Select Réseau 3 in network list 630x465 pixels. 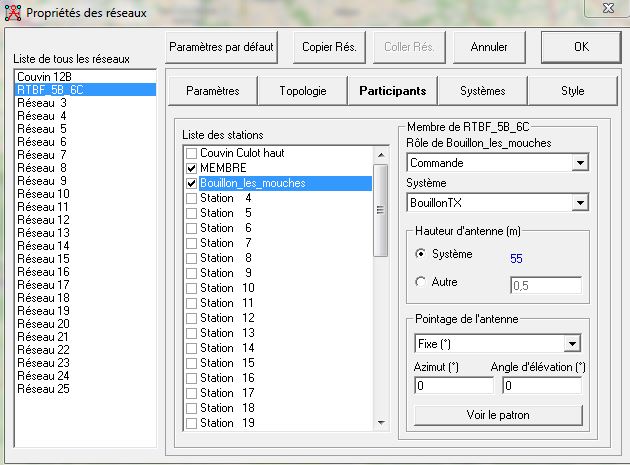click(x=86, y=103)
